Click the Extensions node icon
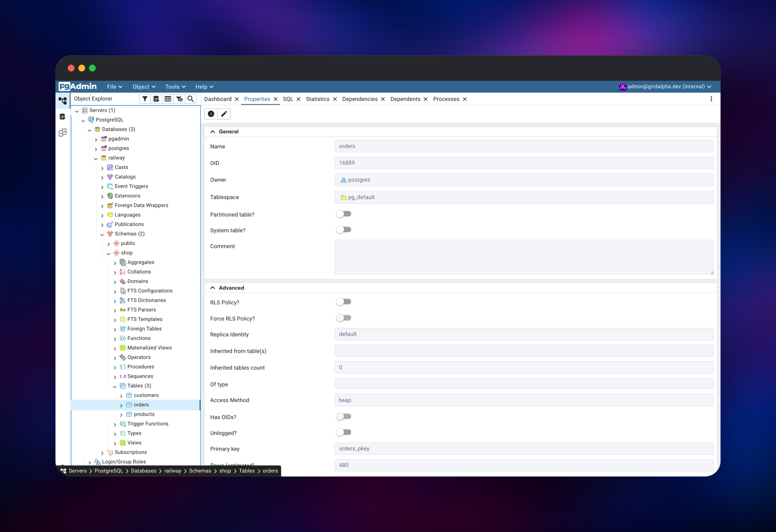776x532 pixels. [x=110, y=196]
